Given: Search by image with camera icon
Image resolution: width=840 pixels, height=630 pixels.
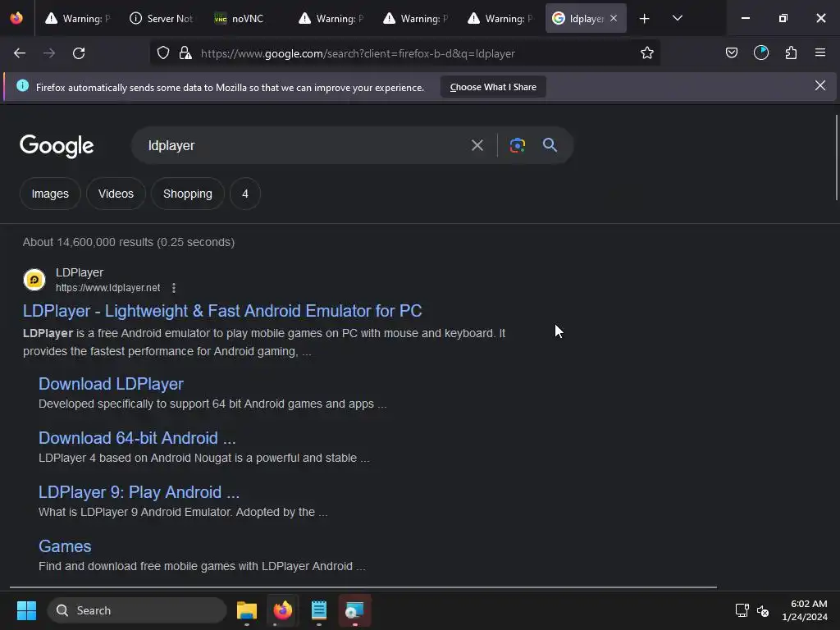Looking at the screenshot, I should (x=518, y=145).
